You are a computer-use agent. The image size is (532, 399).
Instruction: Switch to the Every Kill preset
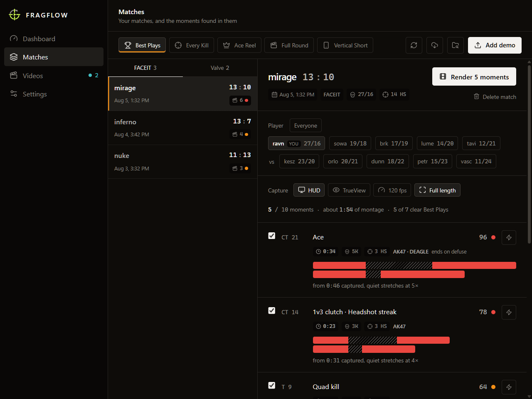(192, 45)
